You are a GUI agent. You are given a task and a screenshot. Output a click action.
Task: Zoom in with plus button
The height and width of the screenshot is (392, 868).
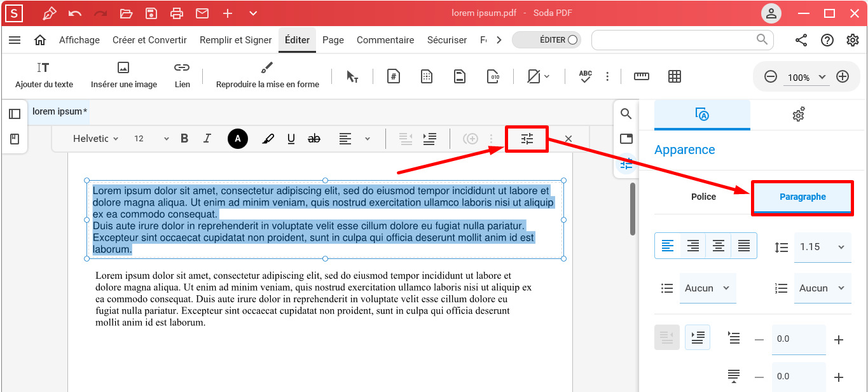(843, 77)
